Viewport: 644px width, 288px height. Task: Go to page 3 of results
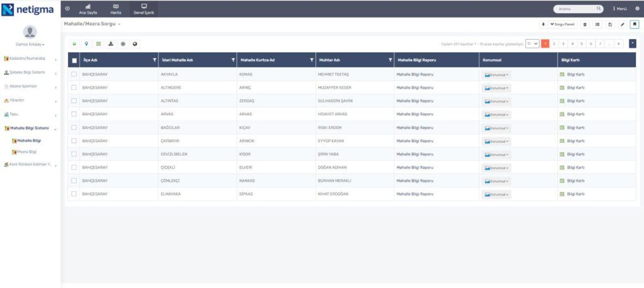tap(563, 43)
